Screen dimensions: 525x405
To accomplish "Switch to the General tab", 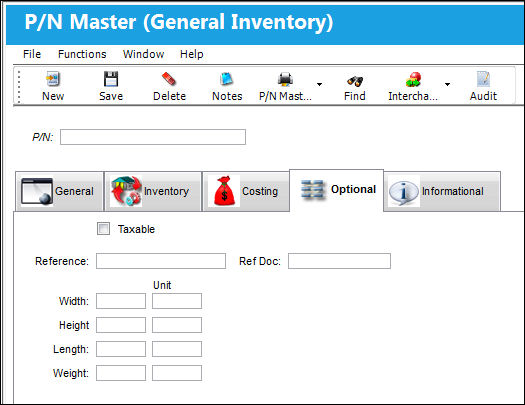I will click(59, 191).
